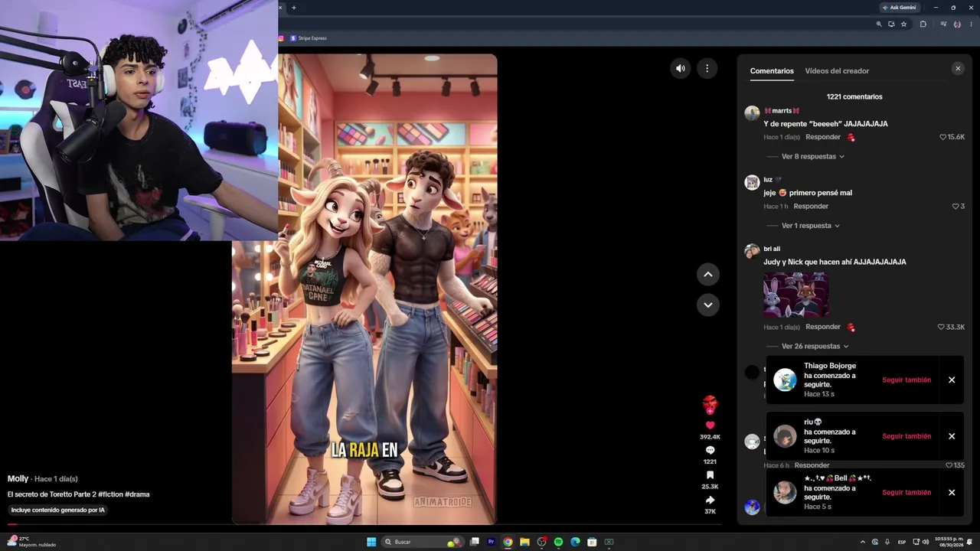Follow the creator via the avatar plus
The width and height of the screenshot is (980, 551).
click(710, 411)
